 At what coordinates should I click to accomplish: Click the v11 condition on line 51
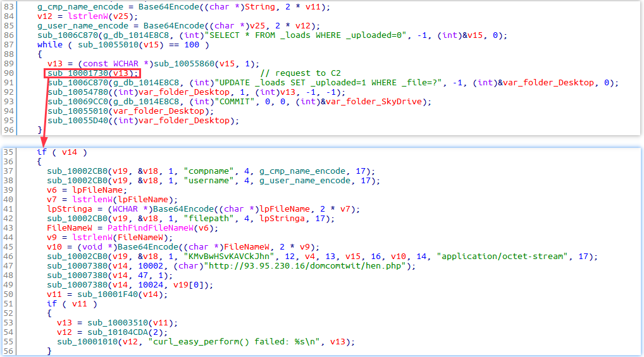click(x=80, y=304)
